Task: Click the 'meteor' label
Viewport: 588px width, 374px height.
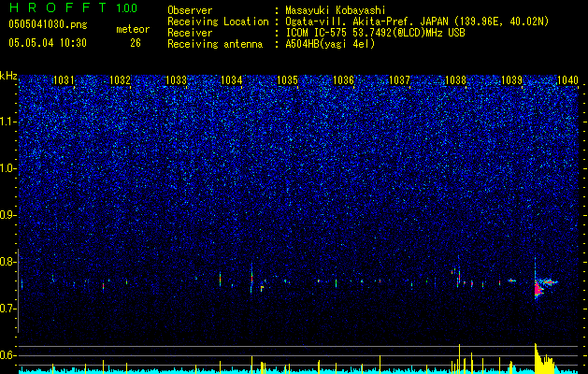Action: [x=133, y=29]
